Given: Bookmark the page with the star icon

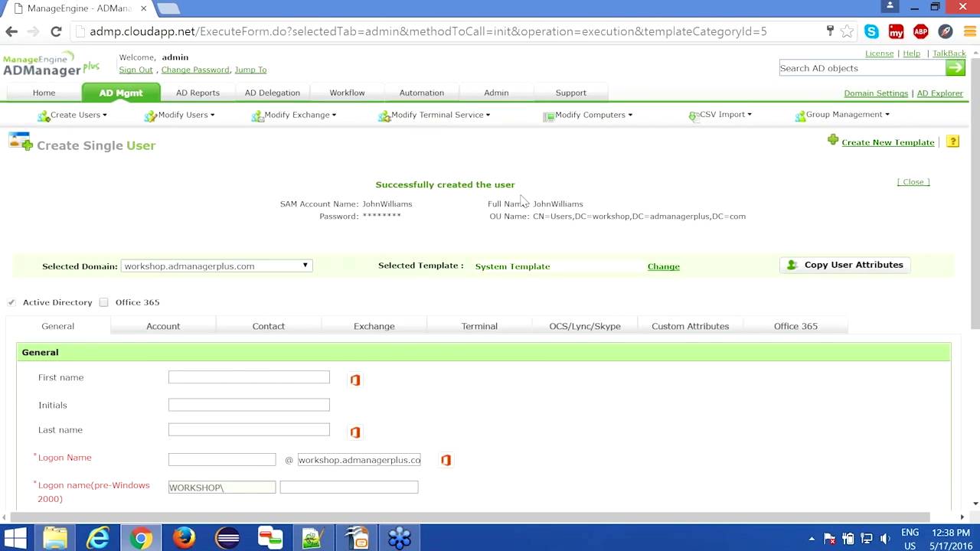Looking at the screenshot, I should pyautogui.click(x=847, y=31).
